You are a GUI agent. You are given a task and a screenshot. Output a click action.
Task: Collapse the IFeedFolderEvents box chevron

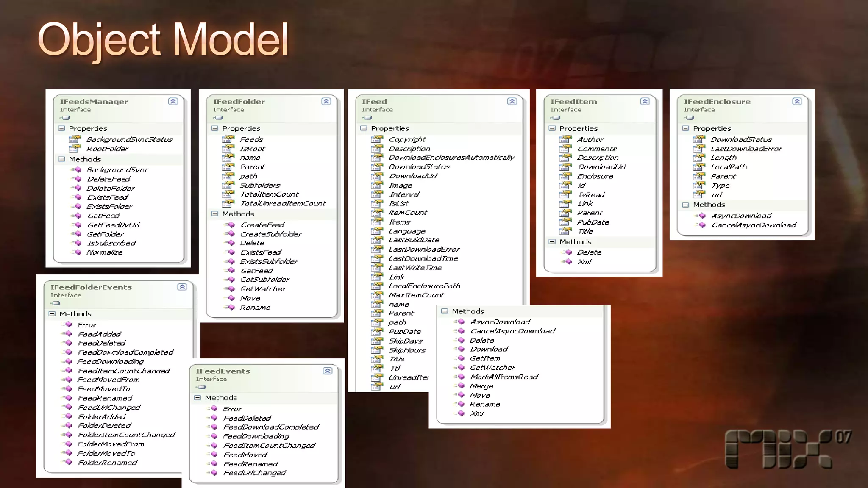click(182, 287)
